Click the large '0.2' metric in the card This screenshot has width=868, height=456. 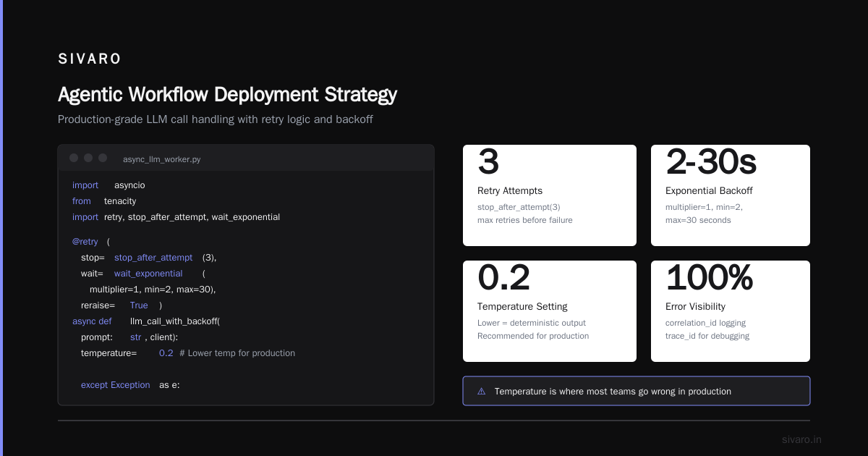point(504,278)
